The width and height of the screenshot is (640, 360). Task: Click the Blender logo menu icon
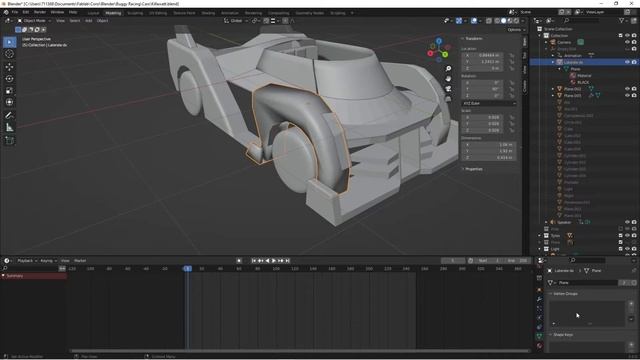(x=6, y=12)
